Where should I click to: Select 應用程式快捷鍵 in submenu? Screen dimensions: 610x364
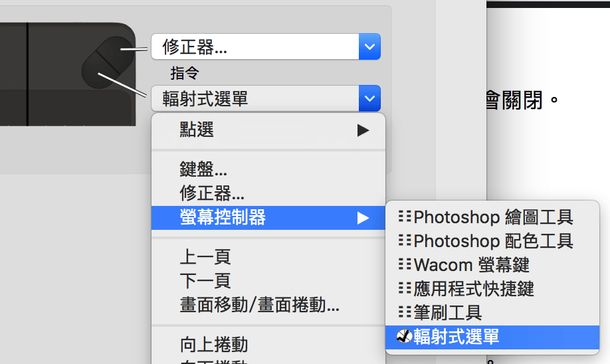click(492, 289)
